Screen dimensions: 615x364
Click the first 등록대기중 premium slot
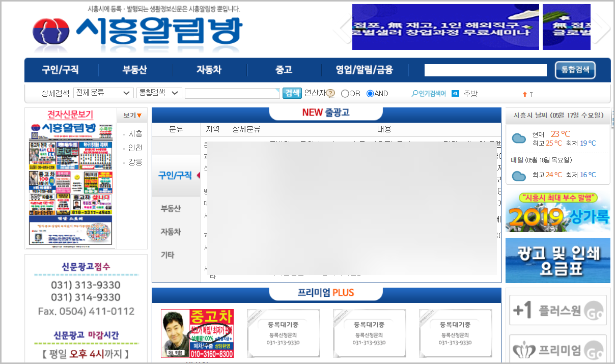pyautogui.click(x=284, y=333)
